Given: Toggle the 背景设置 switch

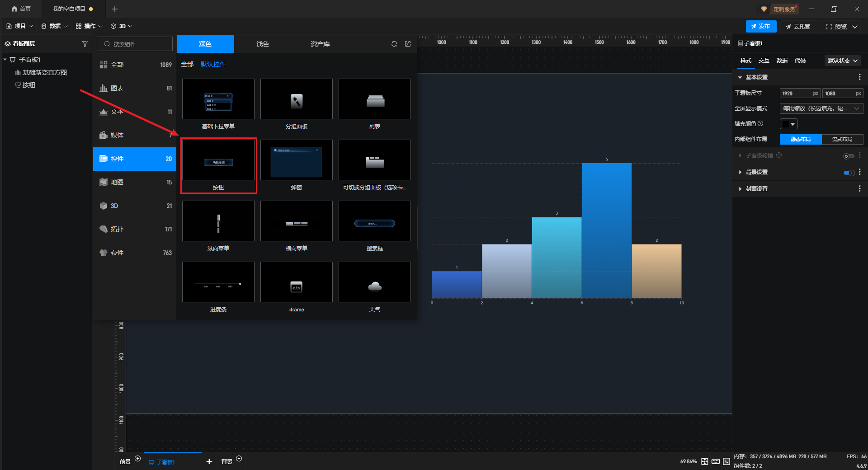Looking at the screenshot, I should pos(849,173).
